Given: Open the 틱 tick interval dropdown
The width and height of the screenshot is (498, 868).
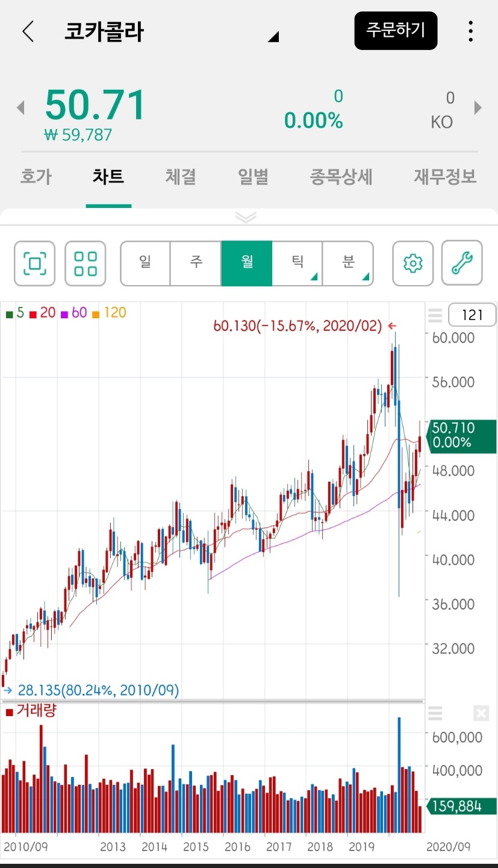Looking at the screenshot, I should coord(297,263).
